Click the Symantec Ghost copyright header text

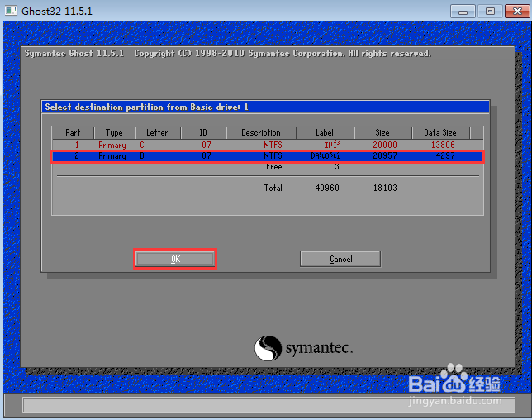point(228,54)
